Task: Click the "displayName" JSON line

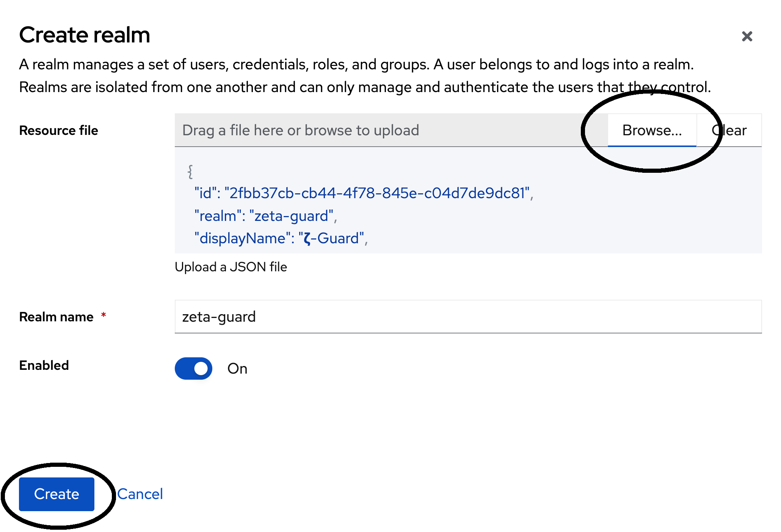Action: (x=280, y=239)
